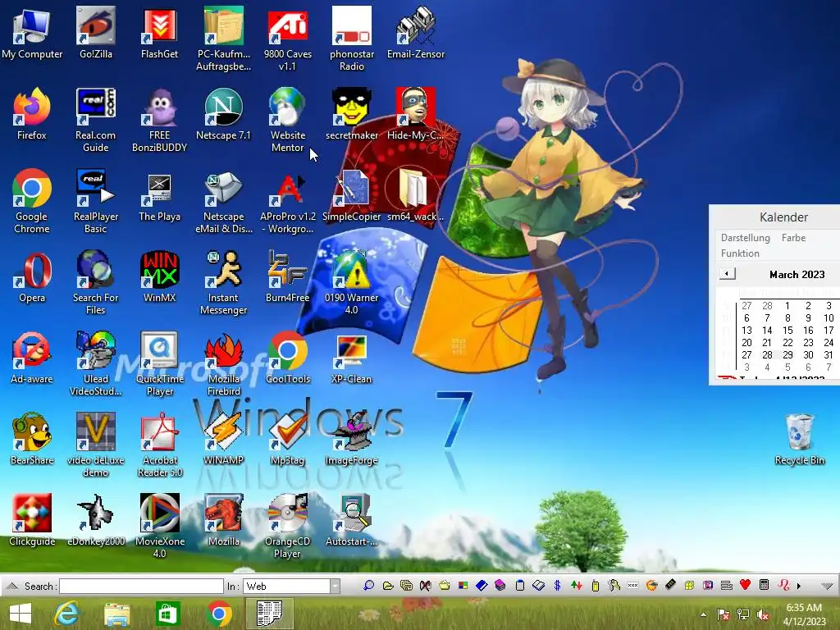Open the Go!Zilla desktop shortcut
Image resolution: width=840 pixels, height=630 pixels.
[x=96, y=32]
